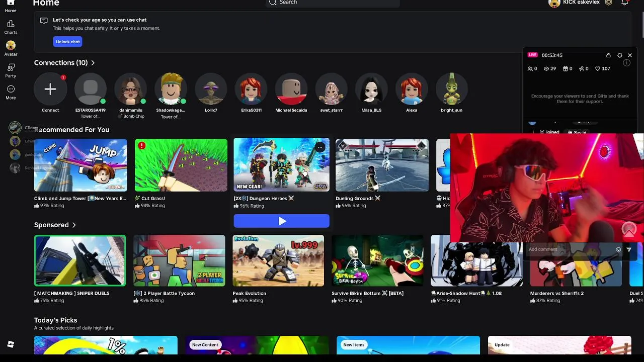Screen dimensions: 644x362
Task: Open the Charts page from sidebar
Action: click(11, 27)
